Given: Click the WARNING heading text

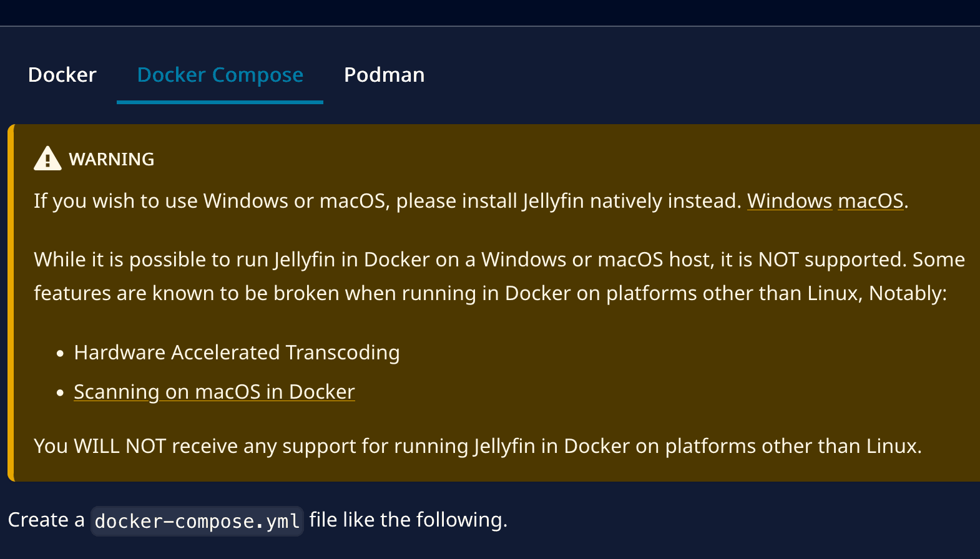Looking at the screenshot, I should [112, 159].
